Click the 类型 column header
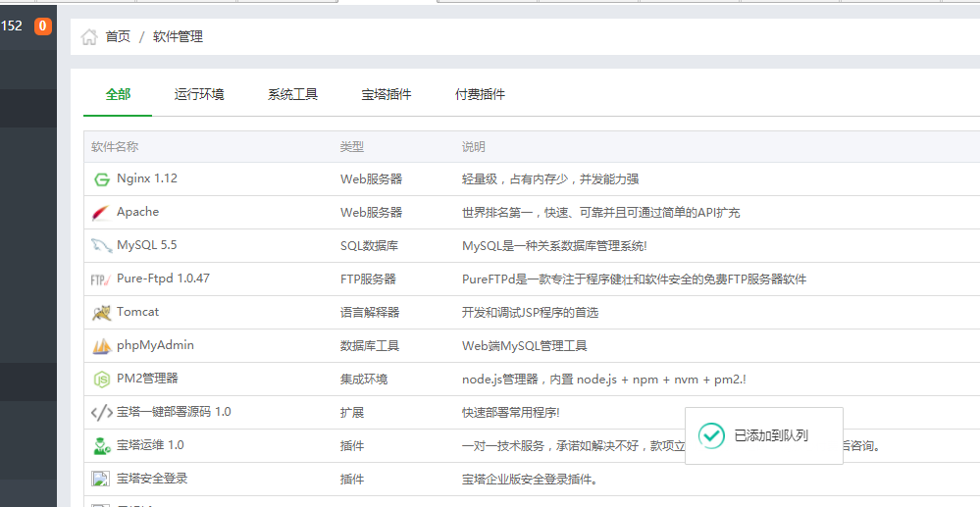 coord(352,147)
